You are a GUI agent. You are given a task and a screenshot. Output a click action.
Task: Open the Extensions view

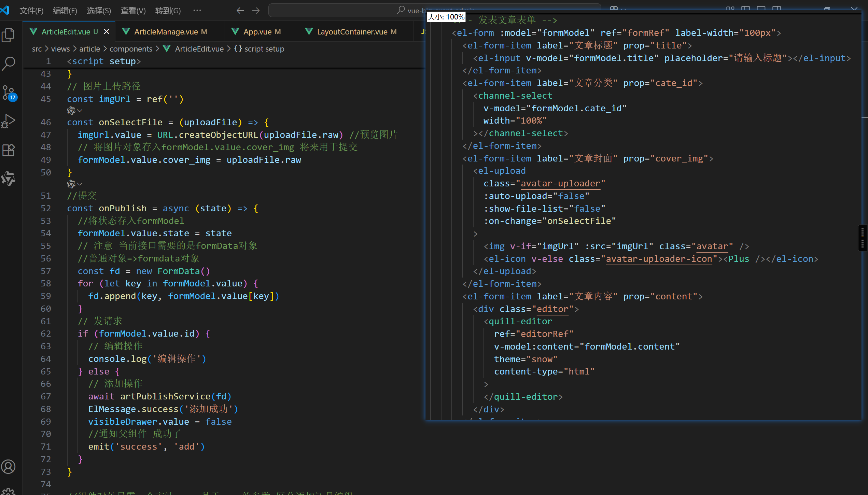click(9, 150)
